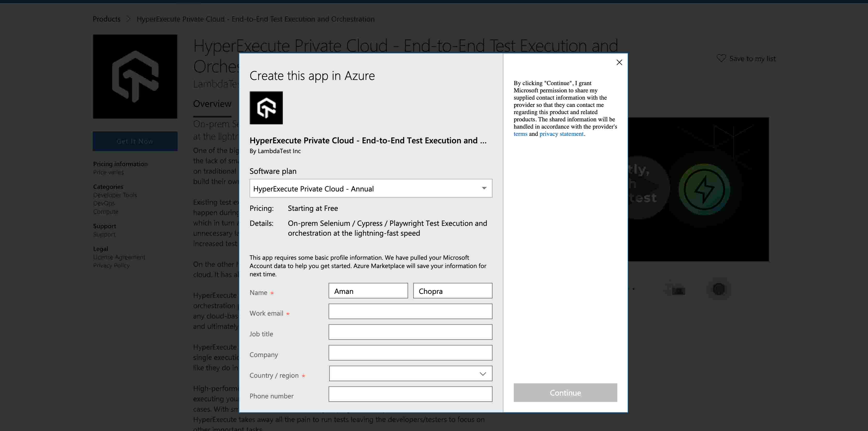Click the first name field containing Aman
Image resolution: width=868 pixels, height=431 pixels.
pyautogui.click(x=368, y=291)
